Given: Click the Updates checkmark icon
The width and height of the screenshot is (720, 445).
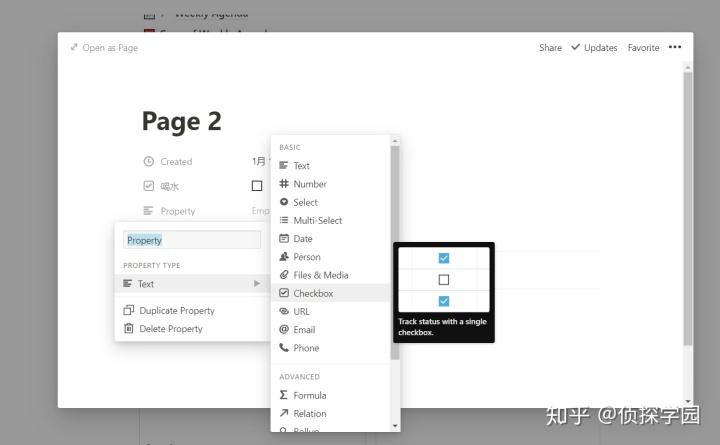Looking at the screenshot, I should tap(575, 47).
